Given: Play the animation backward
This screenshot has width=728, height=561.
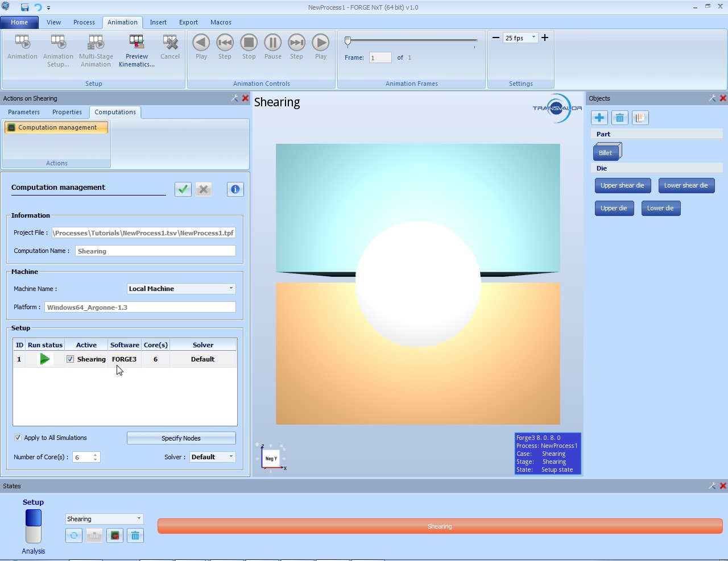Looking at the screenshot, I should tap(201, 43).
